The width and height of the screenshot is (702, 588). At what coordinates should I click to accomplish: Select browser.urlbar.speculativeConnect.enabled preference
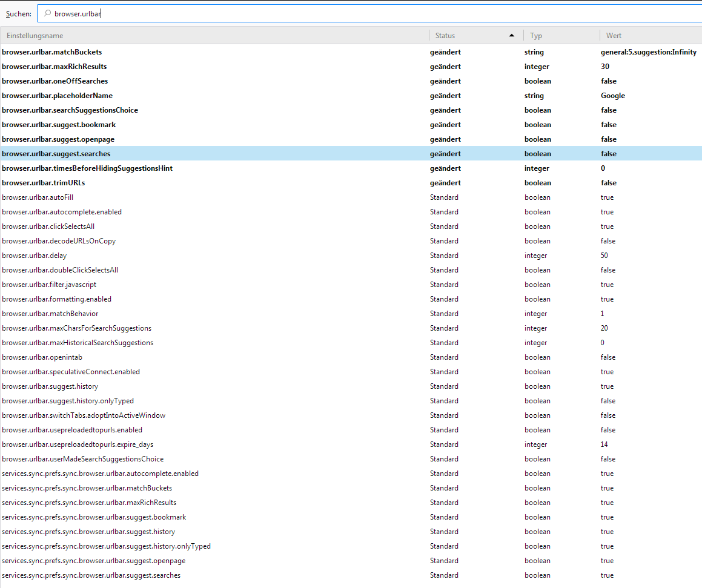[x=351, y=372]
